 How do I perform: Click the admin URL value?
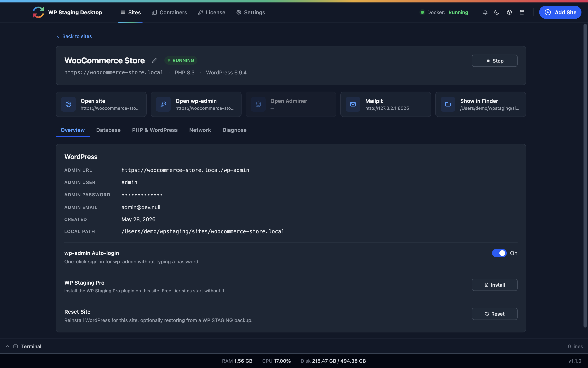(x=185, y=170)
